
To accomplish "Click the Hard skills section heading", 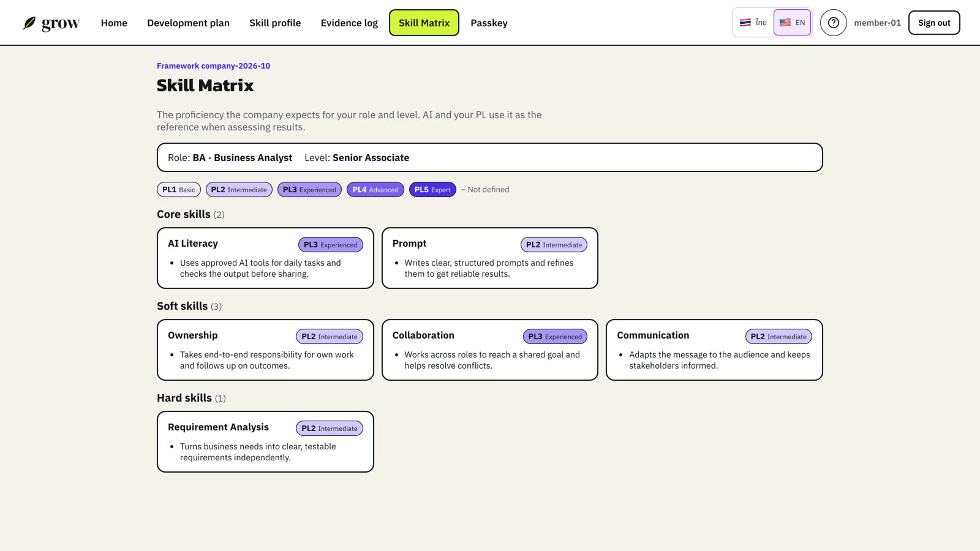I will tap(191, 398).
